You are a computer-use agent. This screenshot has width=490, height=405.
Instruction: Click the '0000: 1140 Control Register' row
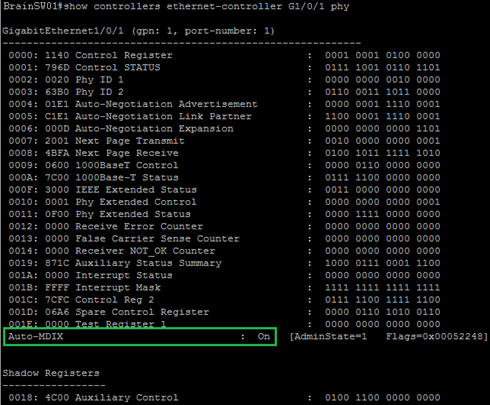click(x=224, y=55)
